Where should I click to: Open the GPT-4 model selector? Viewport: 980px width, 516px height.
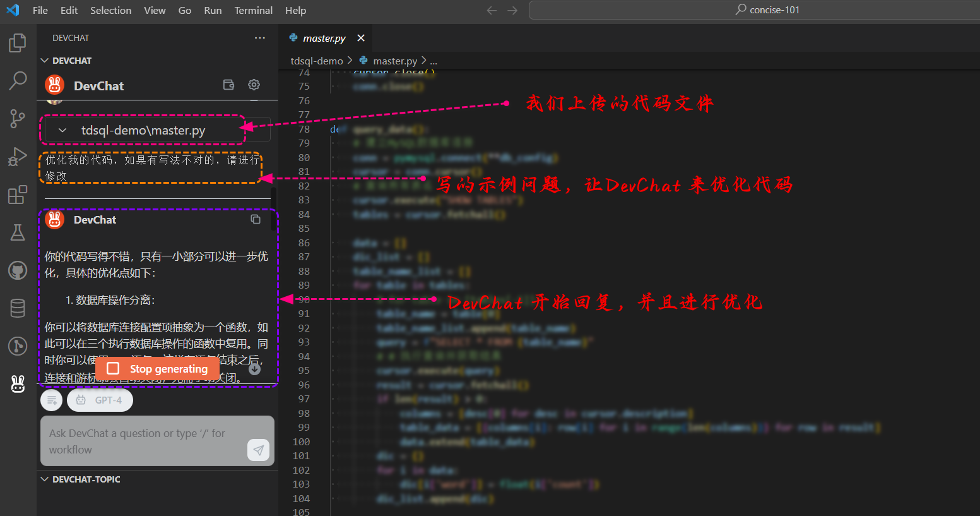coord(100,400)
